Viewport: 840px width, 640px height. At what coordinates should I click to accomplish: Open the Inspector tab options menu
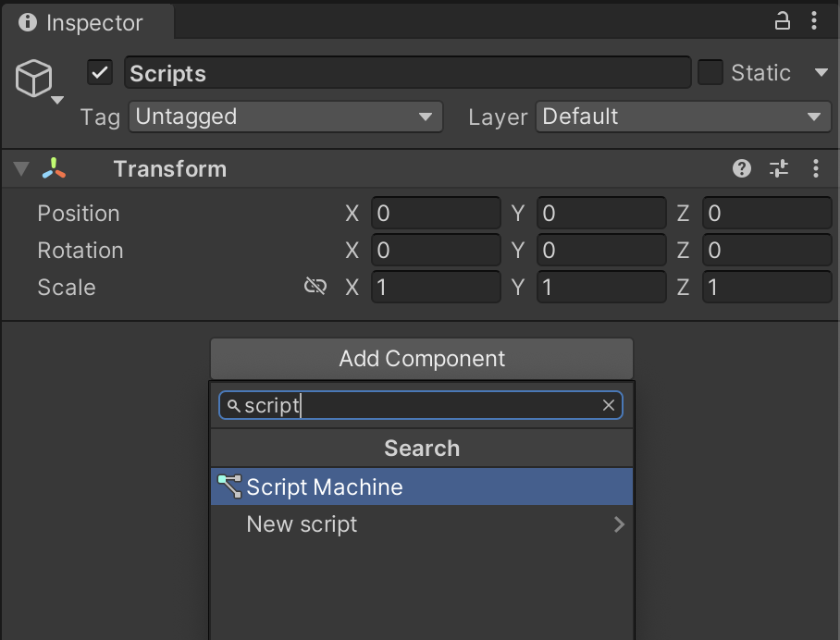pyautogui.click(x=814, y=21)
